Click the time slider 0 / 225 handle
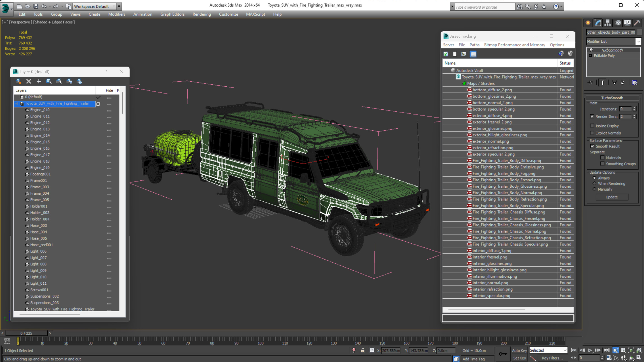Viewport: 644px width, 362px height. pyautogui.click(x=26, y=333)
